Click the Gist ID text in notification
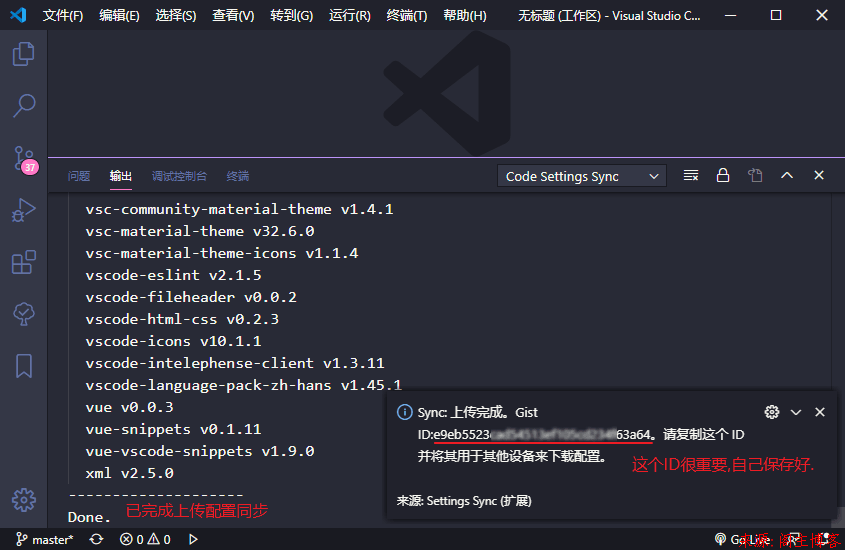Screen dimensions: 845x550 [543, 435]
